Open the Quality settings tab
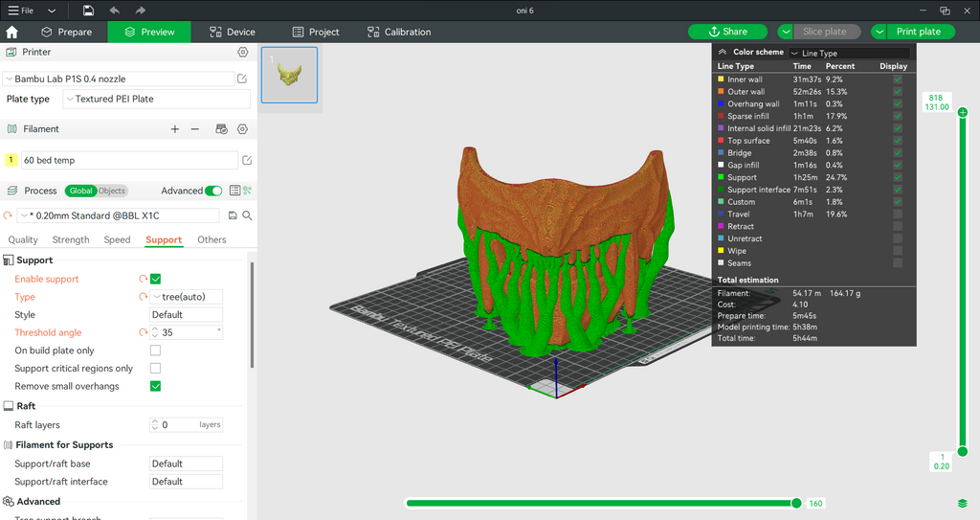The height and width of the screenshot is (520, 980). click(23, 239)
